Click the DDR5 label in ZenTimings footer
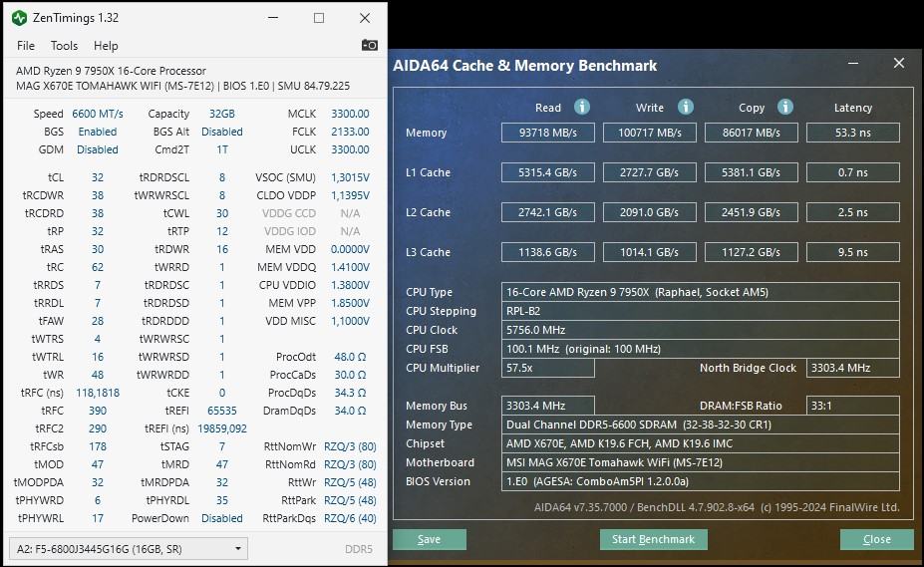Screen dimensions: 924x567 click(x=358, y=549)
